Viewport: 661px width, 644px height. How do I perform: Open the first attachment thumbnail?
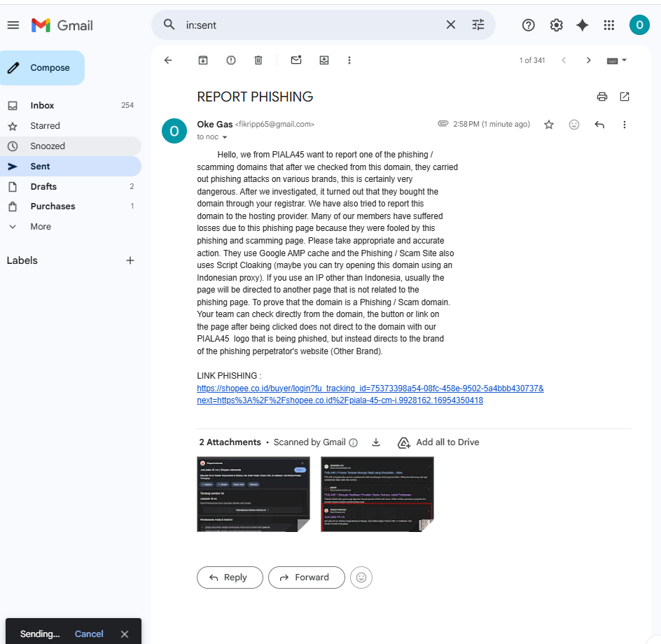[x=253, y=494]
